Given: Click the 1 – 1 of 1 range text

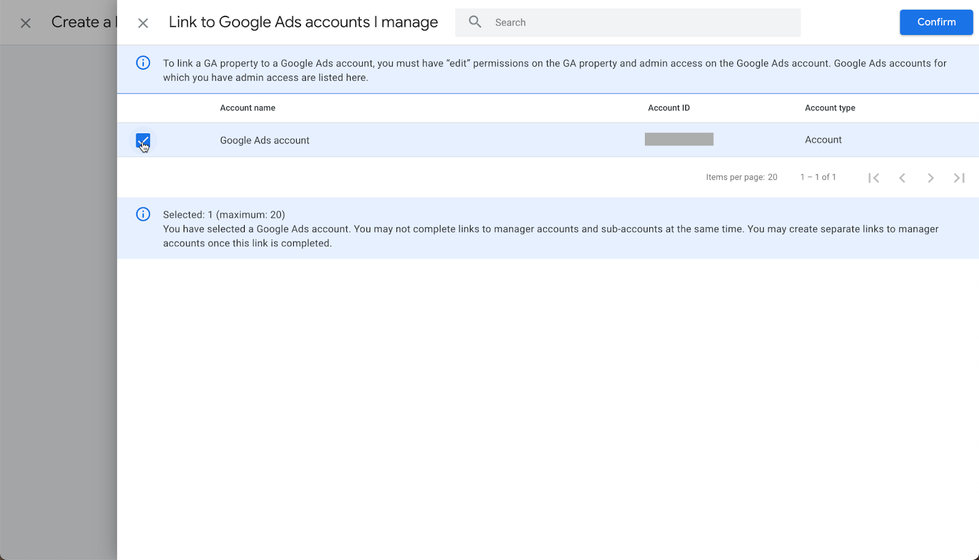Looking at the screenshot, I should 818,177.
